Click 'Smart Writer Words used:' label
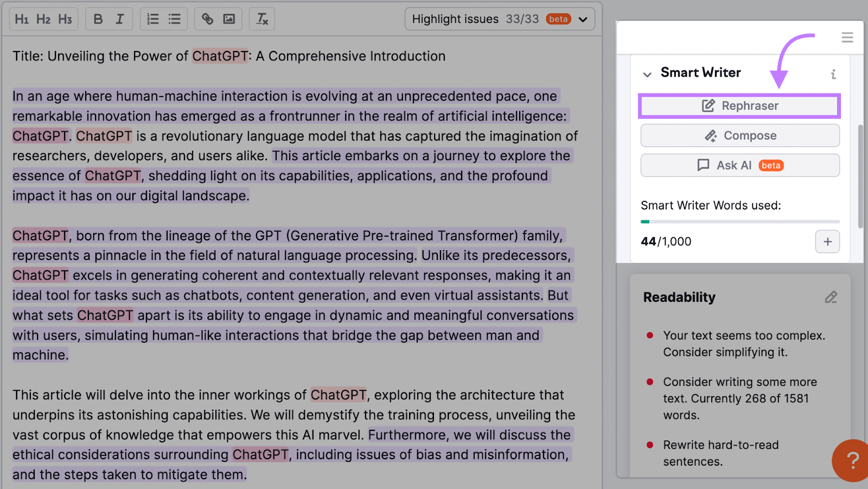Image resolution: width=868 pixels, height=489 pixels. click(711, 206)
